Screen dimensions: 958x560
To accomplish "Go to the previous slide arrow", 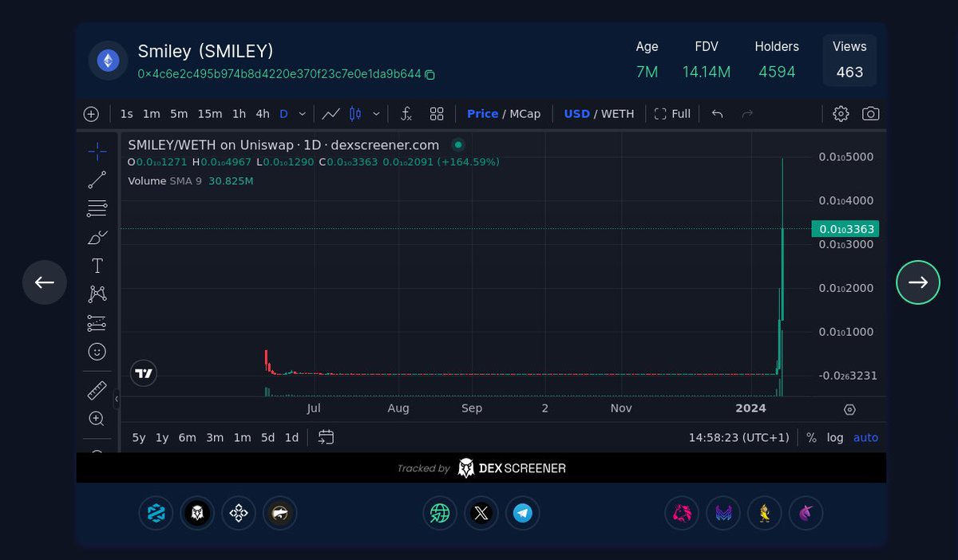I will click(x=45, y=282).
